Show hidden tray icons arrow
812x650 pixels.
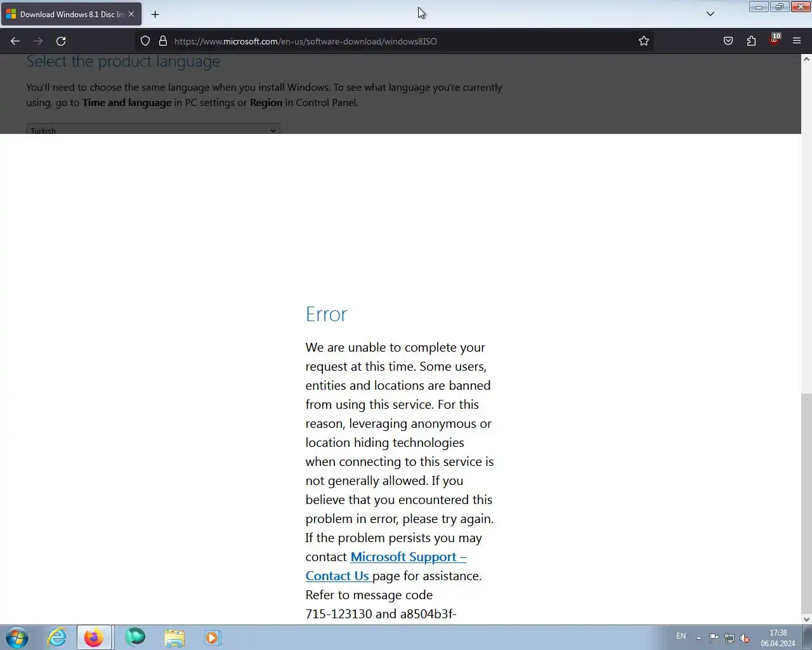pyautogui.click(x=698, y=638)
